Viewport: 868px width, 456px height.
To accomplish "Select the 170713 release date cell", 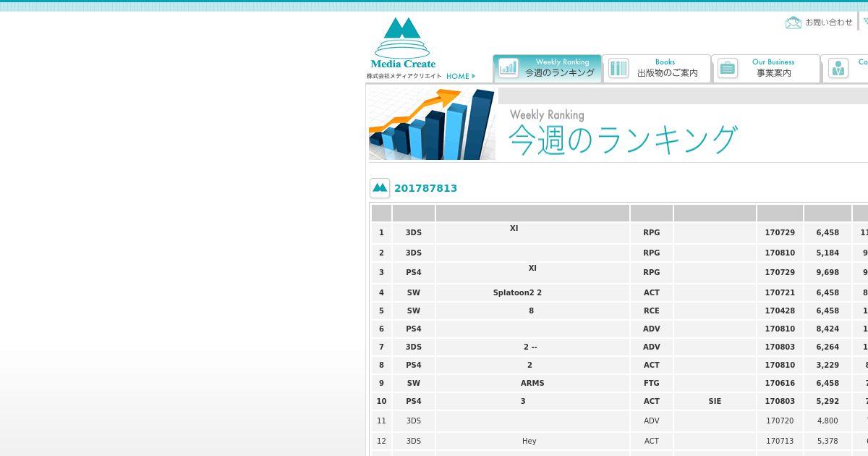I will coord(780,441).
